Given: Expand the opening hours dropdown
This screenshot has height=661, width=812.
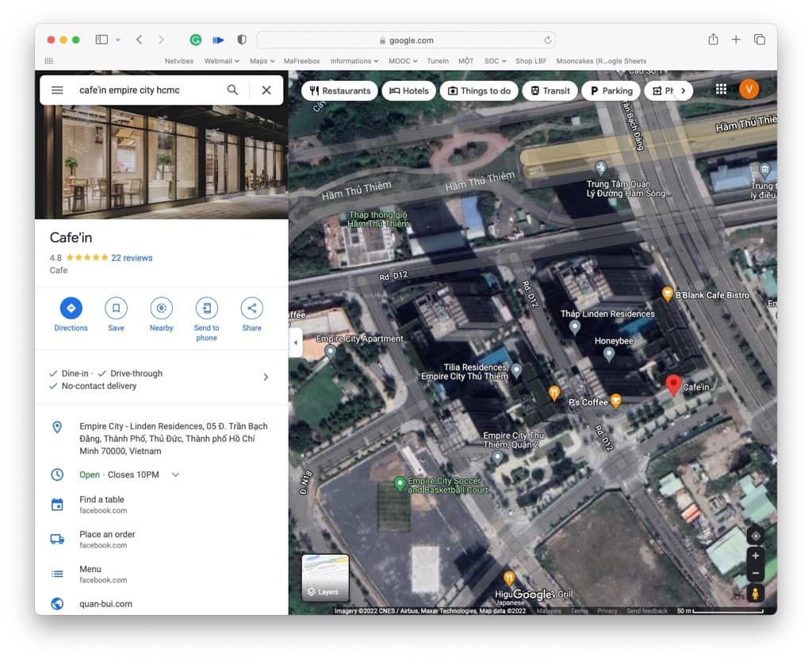Looking at the screenshot, I should 175,475.
